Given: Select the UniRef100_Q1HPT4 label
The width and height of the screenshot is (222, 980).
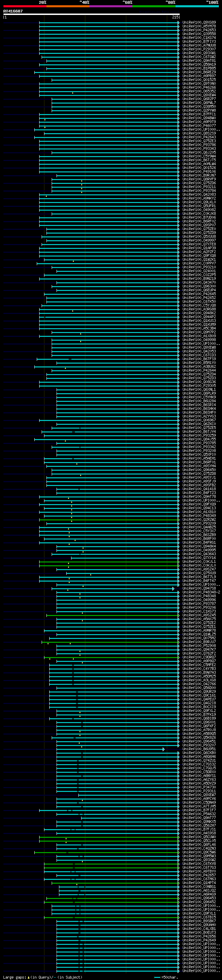Looking at the screenshot, I should coord(199,883).
